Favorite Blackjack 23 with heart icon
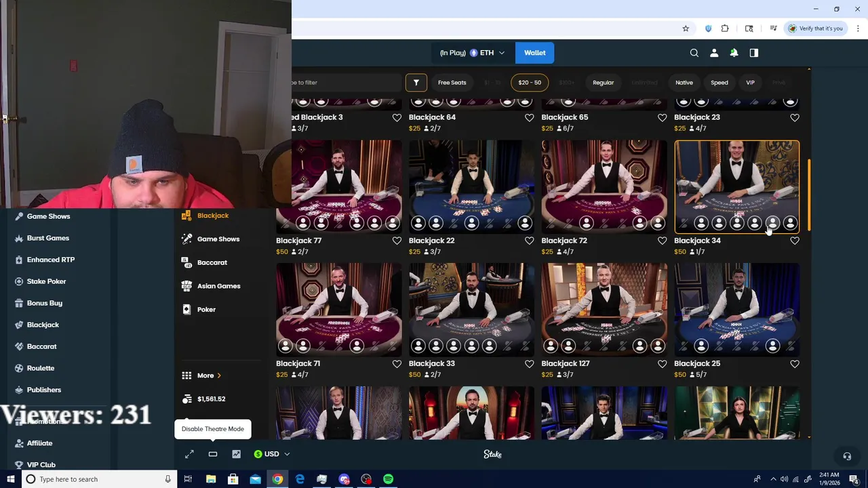Screen dimensions: 868x488 [x=795, y=117]
